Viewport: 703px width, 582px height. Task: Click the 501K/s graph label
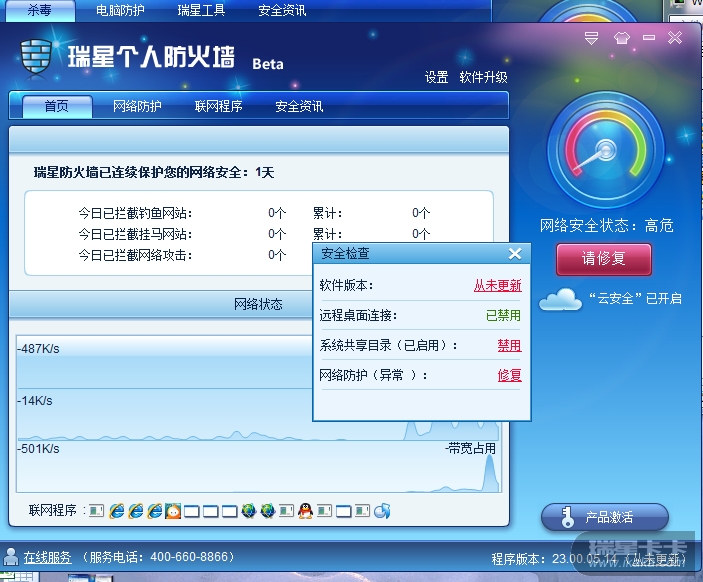click(39, 449)
